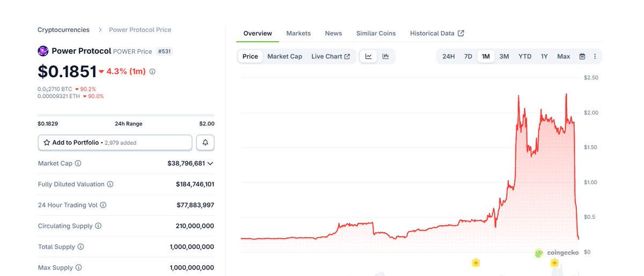
Task: Show Circulating Supply info icon
Action: point(98,226)
